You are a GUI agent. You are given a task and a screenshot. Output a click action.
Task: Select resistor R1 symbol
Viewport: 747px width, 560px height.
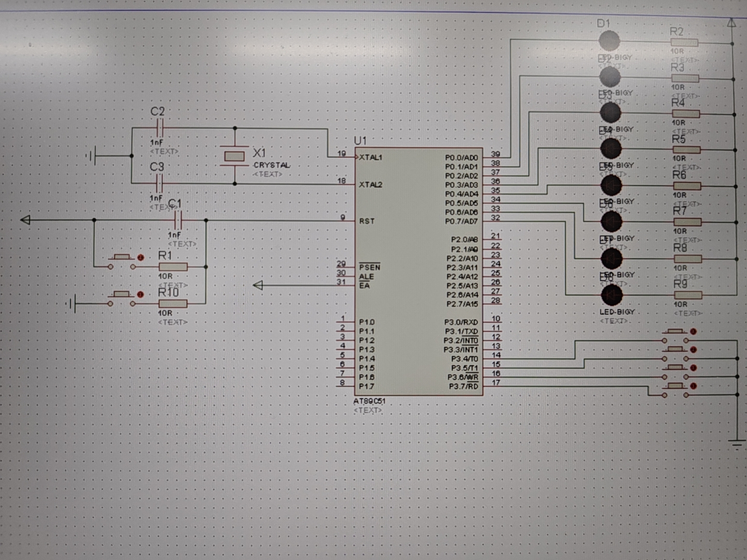tap(173, 267)
